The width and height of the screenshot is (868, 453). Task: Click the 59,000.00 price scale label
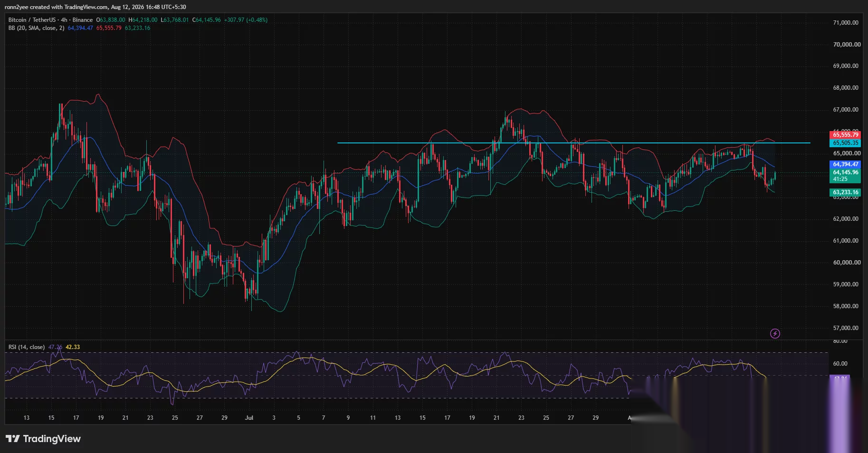846,284
